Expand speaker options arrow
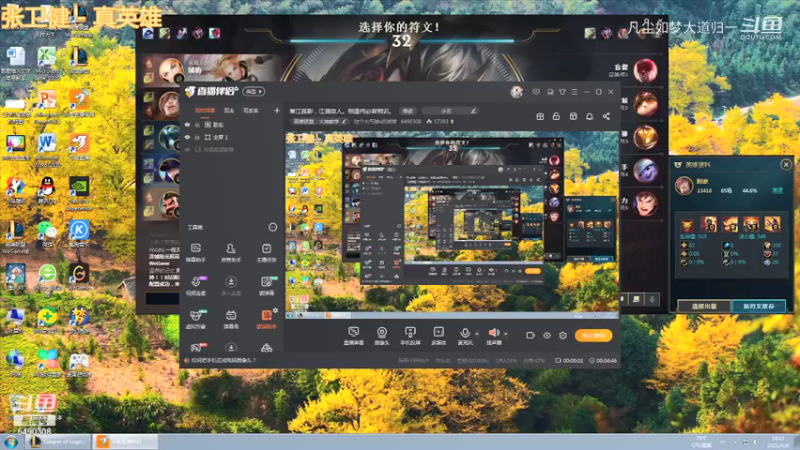 (506, 334)
